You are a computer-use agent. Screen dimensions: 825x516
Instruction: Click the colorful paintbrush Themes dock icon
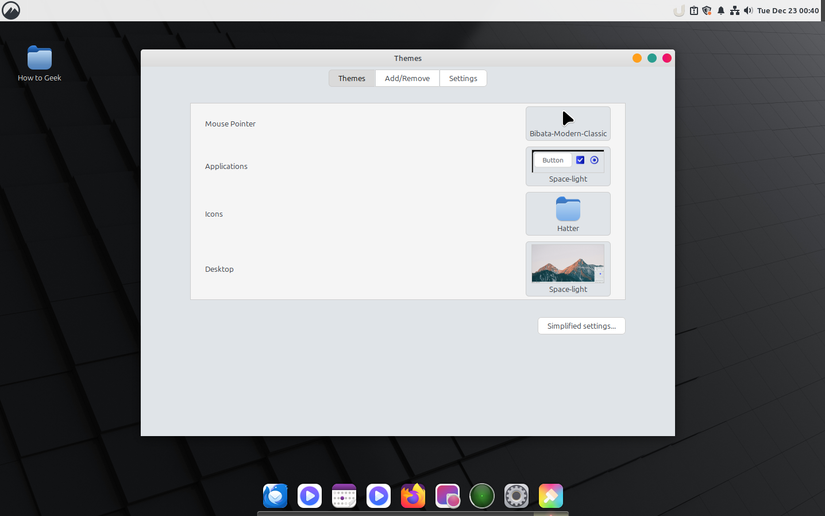click(x=551, y=495)
